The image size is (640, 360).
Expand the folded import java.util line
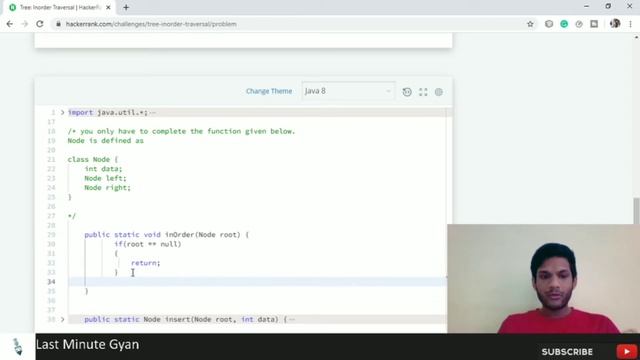coord(62,112)
